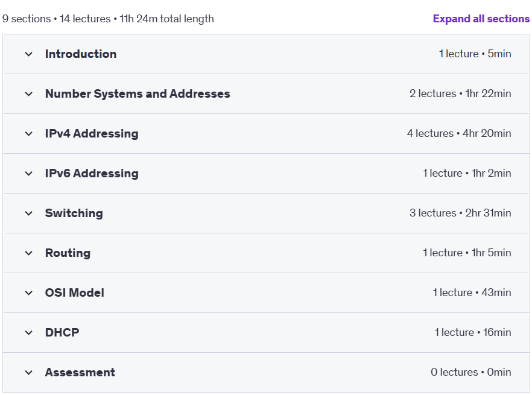The height and width of the screenshot is (395, 532).
Task: Expand the IPv4 Addressing chevron arrow
Action: point(29,134)
